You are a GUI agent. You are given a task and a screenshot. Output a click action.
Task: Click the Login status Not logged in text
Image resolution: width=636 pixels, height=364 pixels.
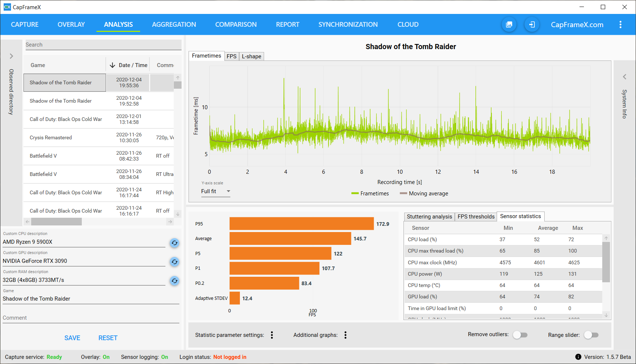[x=230, y=357]
